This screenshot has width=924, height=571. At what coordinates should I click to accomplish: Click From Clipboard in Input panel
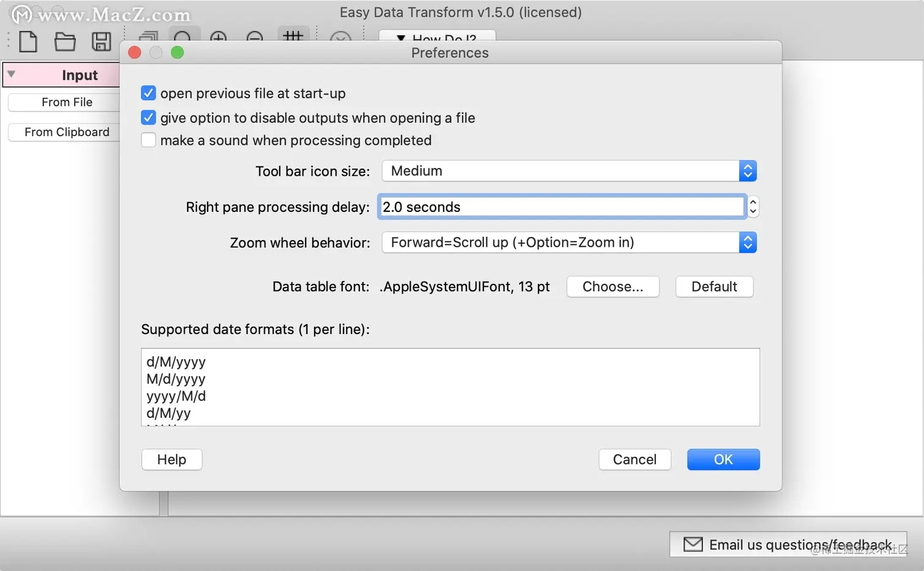(x=64, y=132)
